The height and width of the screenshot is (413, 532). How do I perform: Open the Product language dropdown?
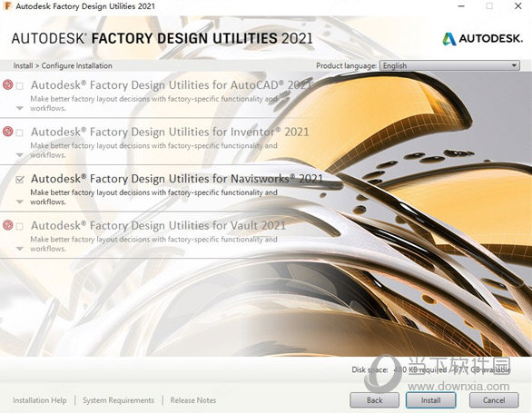[449, 65]
